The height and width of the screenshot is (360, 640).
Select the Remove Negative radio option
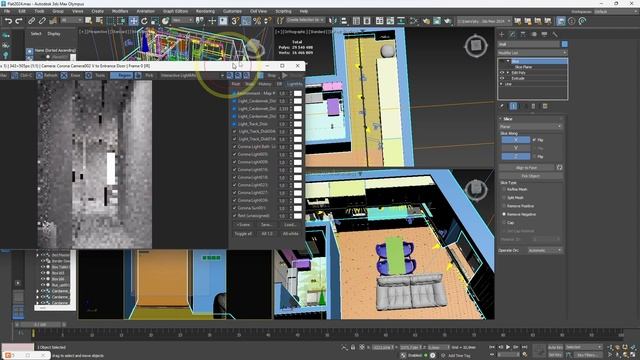(x=504, y=214)
